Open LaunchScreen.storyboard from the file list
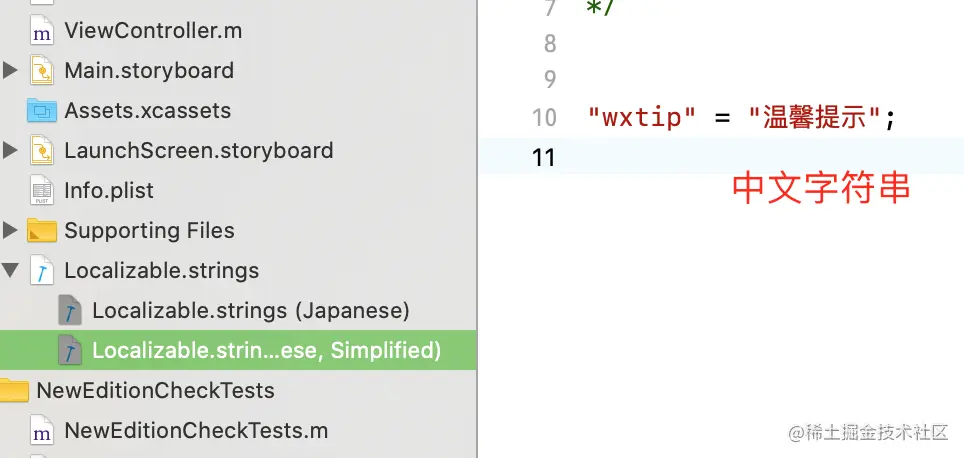This screenshot has width=964, height=458. (x=199, y=151)
